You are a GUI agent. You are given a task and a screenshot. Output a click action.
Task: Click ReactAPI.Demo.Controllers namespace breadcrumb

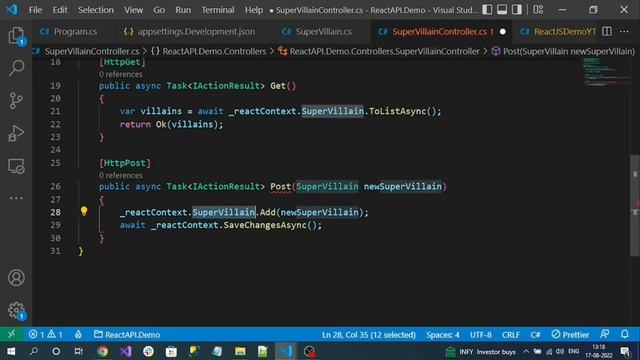click(214, 51)
